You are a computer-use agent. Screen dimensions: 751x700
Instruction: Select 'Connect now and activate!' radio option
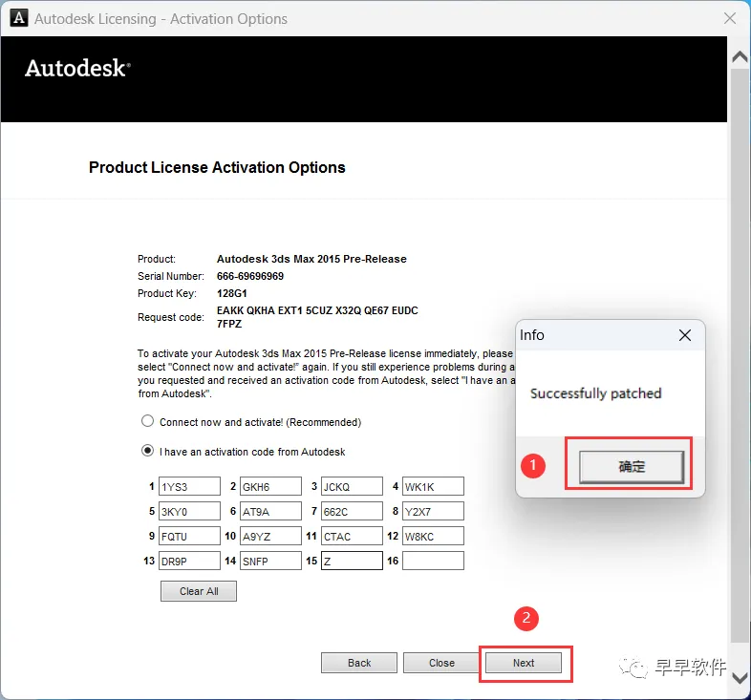pos(147,421)
